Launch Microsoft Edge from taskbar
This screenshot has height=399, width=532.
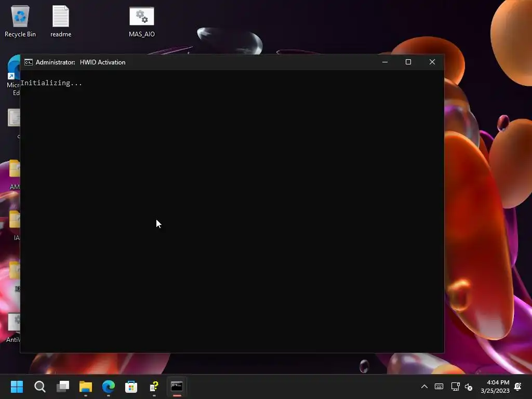(x=109, y=387)
